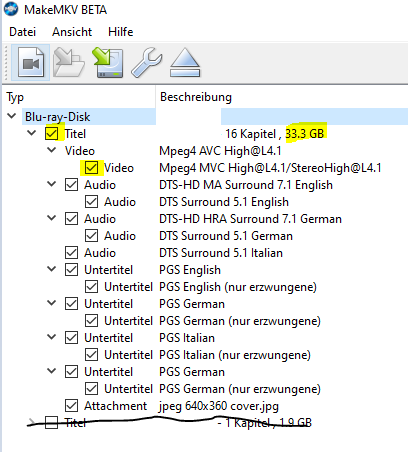Click the Open disc folder toolbar icon
Viewport: 408px width, 452px height.
pos(68,62)
